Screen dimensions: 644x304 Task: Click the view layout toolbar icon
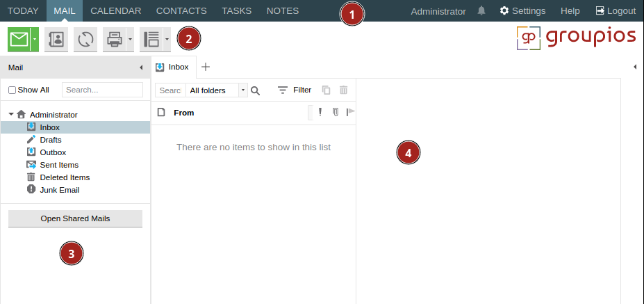(x=151, y=40)
